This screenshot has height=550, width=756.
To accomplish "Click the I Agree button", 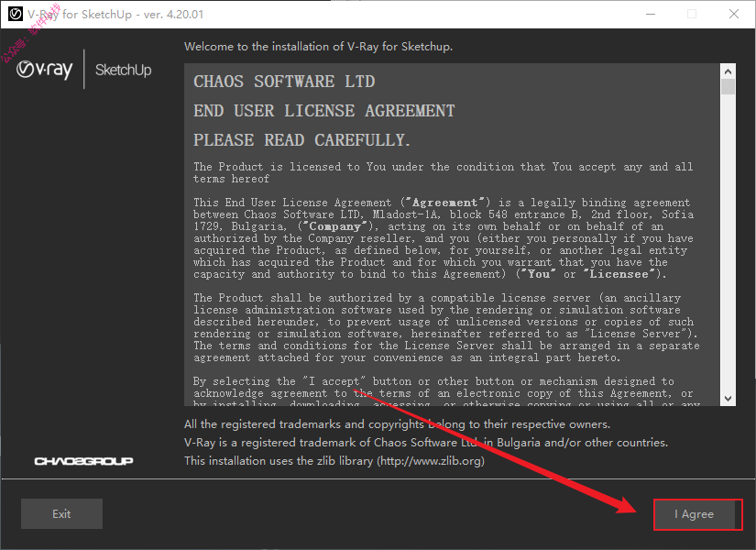I will (x=695, y=514).
